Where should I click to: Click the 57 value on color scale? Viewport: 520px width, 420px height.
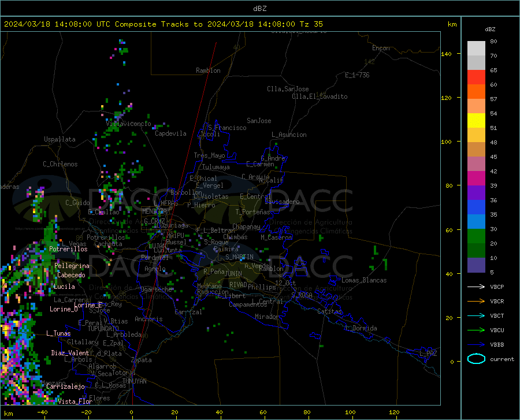[493, 99]
